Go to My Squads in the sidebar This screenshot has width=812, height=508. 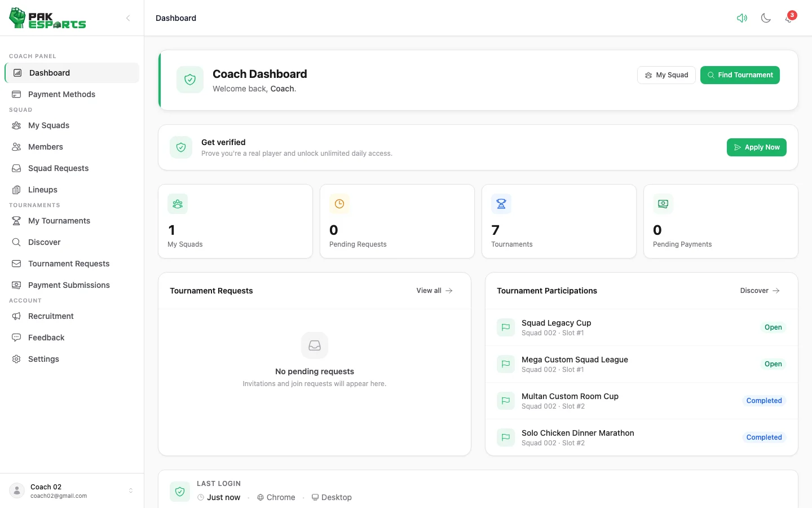pos(72,125)
